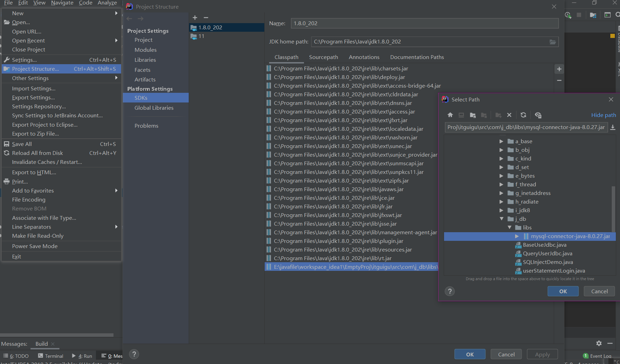This screenshot has width=620, height=364.
Task: Click Apply in Project Structure dialog
Action: pos(542,354)
